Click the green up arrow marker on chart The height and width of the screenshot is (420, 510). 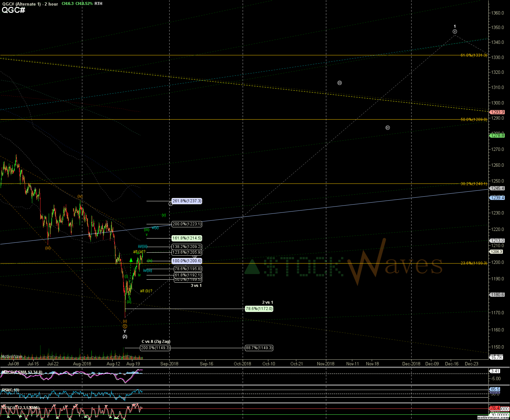click(x=131, y=260)
